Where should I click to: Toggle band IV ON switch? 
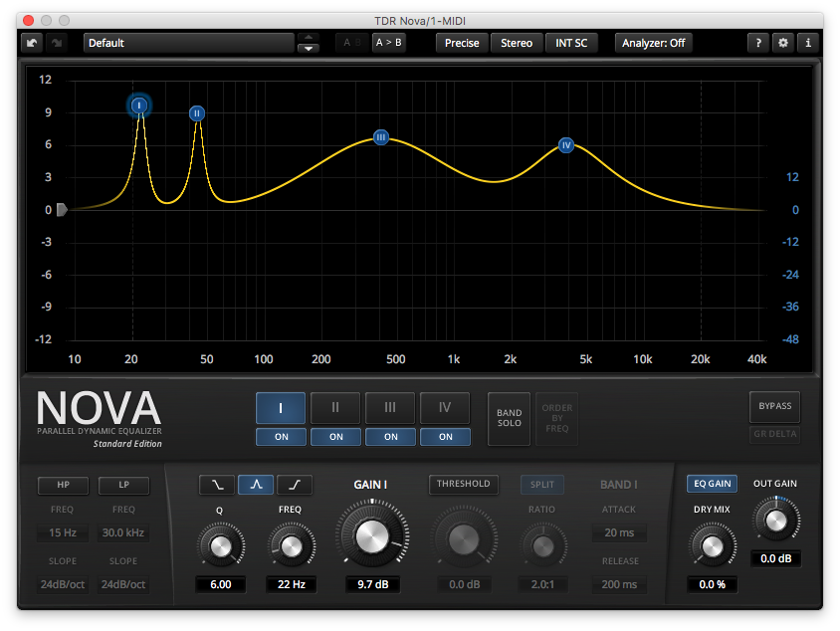tap(445, 437)
